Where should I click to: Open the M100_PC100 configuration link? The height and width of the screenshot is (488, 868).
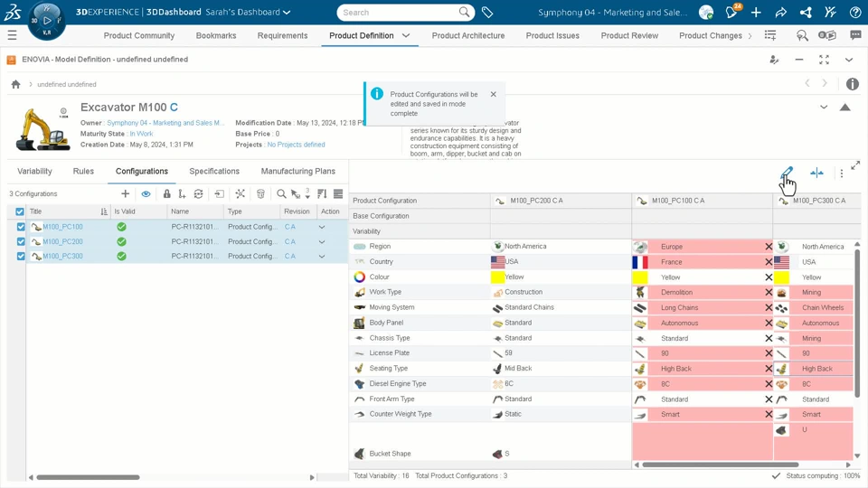click(62, 227)
